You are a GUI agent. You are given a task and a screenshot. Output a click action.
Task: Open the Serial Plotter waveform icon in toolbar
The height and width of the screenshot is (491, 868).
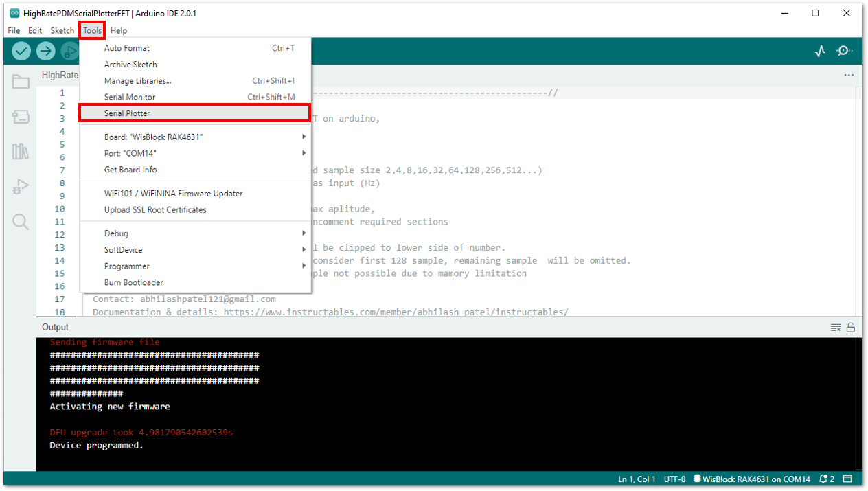820,52
